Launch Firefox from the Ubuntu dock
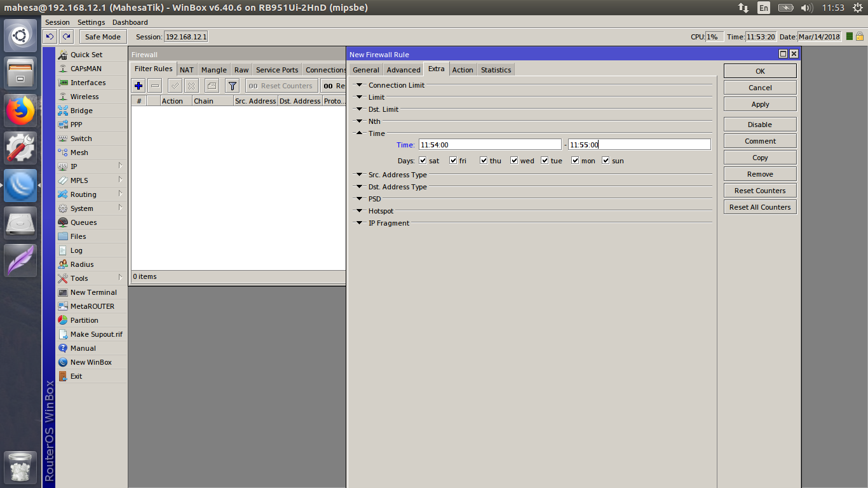 click(x=20, y=111)
